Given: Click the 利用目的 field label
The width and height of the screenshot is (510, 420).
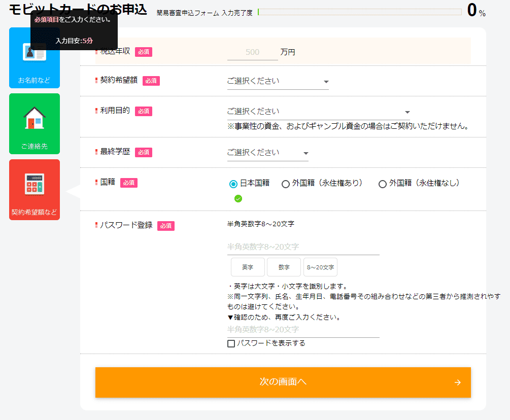Looking at the screenshot, I should click(115, 111).
